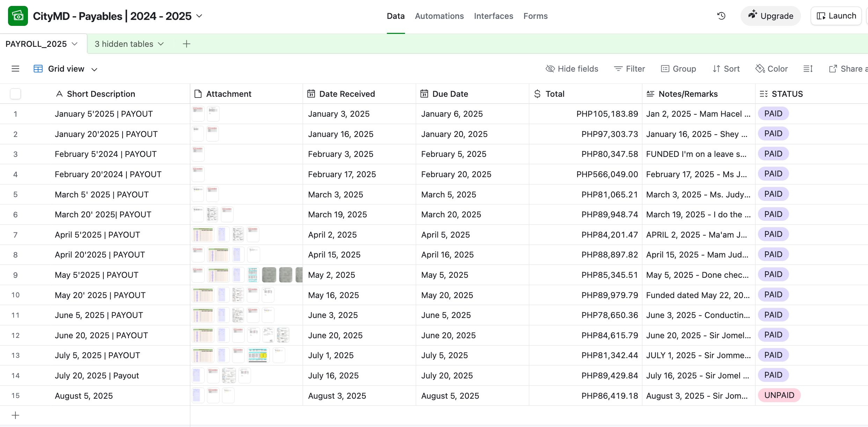Open the highlighted spreadsheet thumbnail in July 5 row
Viewport: 868px width, 427px height.
click(x=258, y=355)
